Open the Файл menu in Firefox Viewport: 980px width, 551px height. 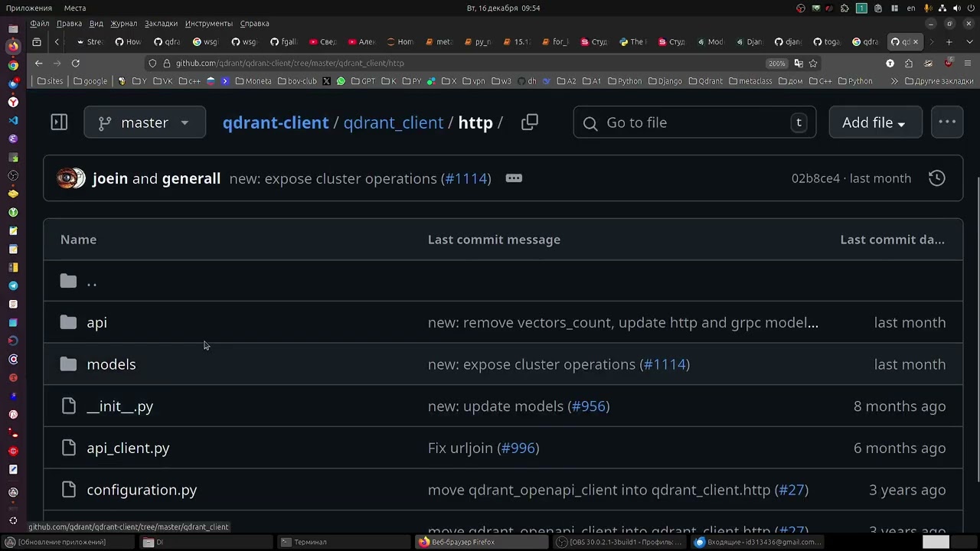click(x=40, y=24)
